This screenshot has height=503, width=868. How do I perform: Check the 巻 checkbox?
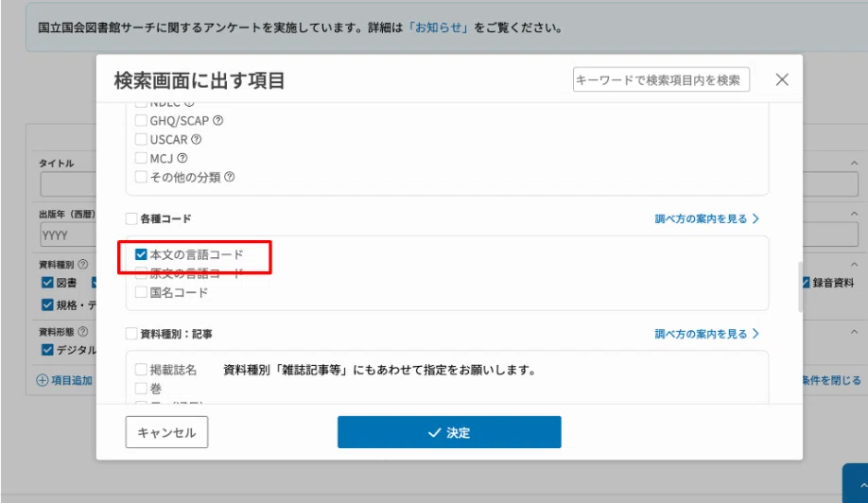141,389
